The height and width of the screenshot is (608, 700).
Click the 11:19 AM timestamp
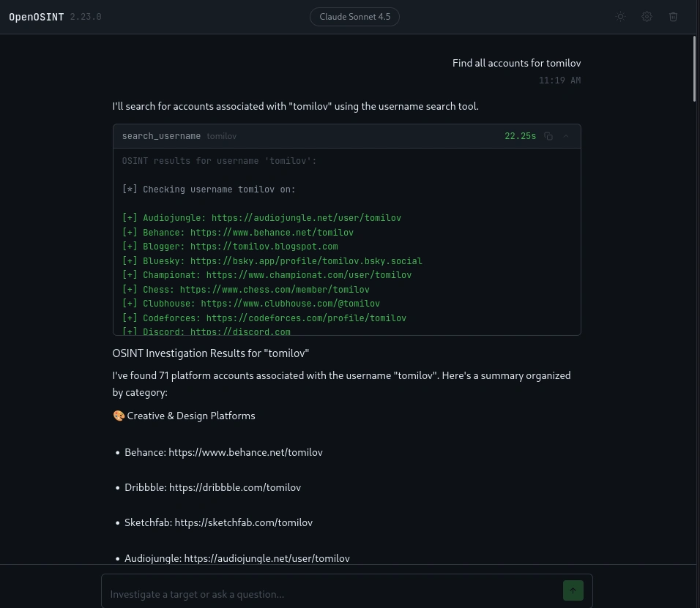(560, 80)
